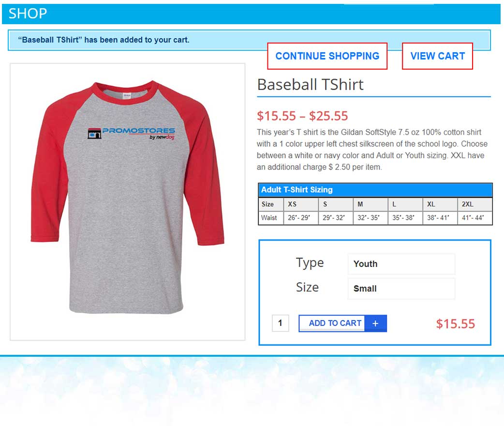Click the XL column in sizing table
Screen dimensions: 504x426
click(x=440, y=204)
